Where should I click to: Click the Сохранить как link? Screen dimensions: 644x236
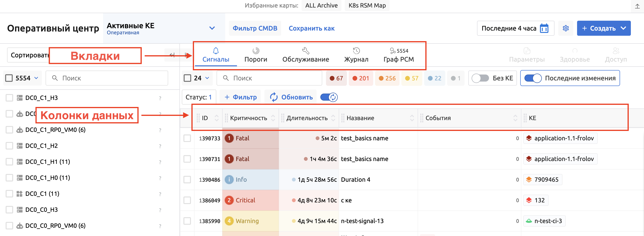pos(311,28)
